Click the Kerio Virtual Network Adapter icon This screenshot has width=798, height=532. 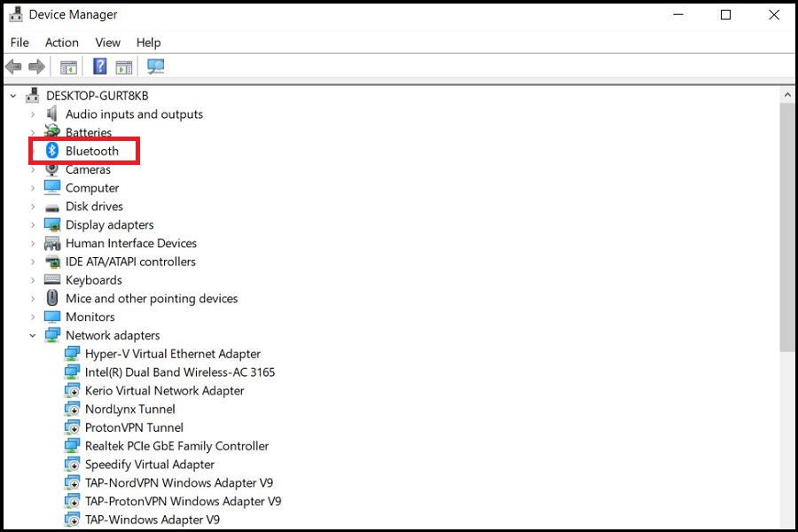pos(72,390)
